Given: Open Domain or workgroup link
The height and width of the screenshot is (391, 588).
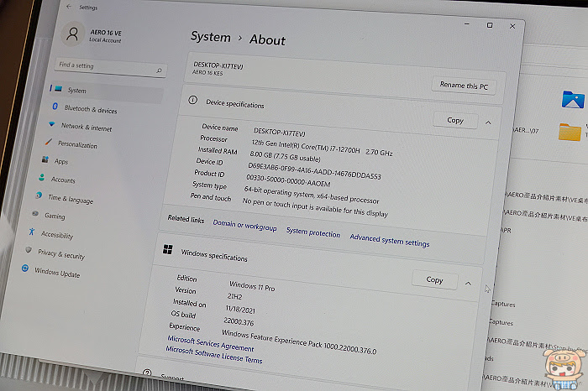Looking at the screenshot, I should point(244,225).
